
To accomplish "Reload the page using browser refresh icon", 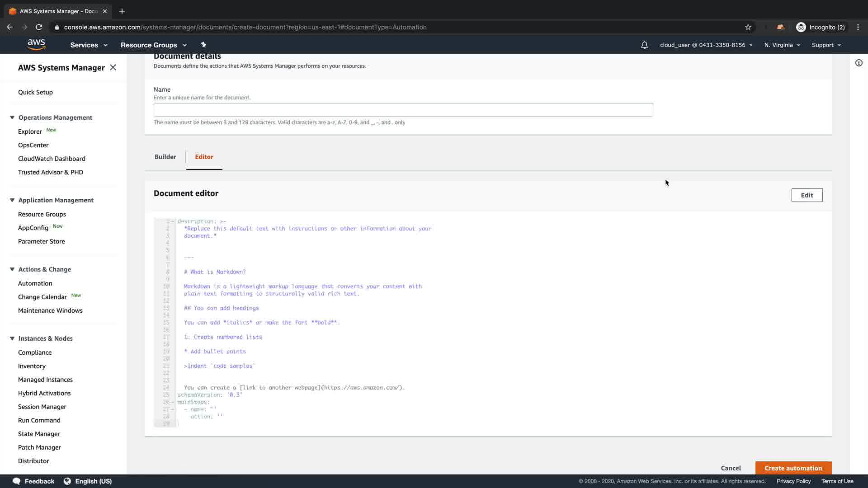I will (x=39, y=27).
